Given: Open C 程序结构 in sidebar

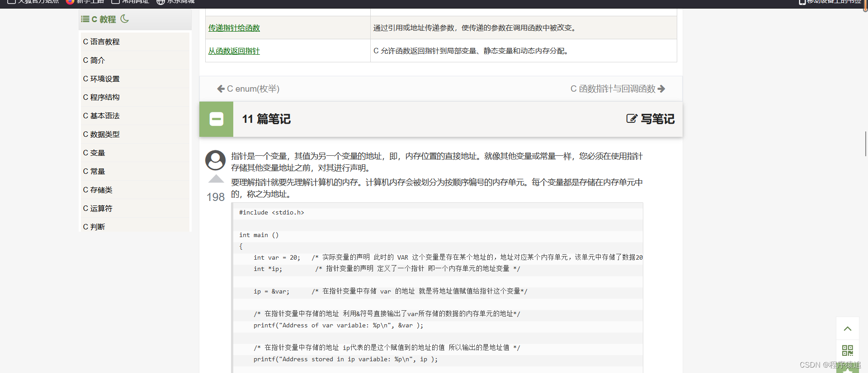Looking at the screenshot, I should [x=135, y=97].
